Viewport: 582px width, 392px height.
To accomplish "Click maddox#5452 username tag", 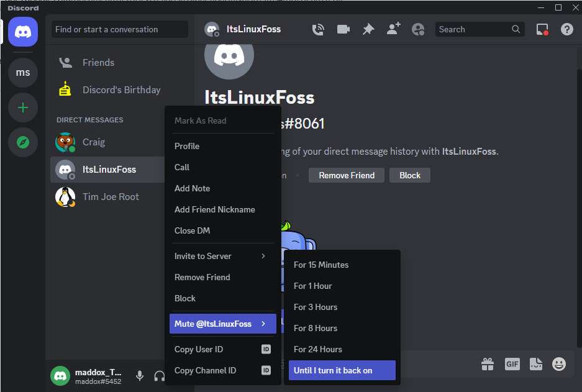I will [98, 381].
